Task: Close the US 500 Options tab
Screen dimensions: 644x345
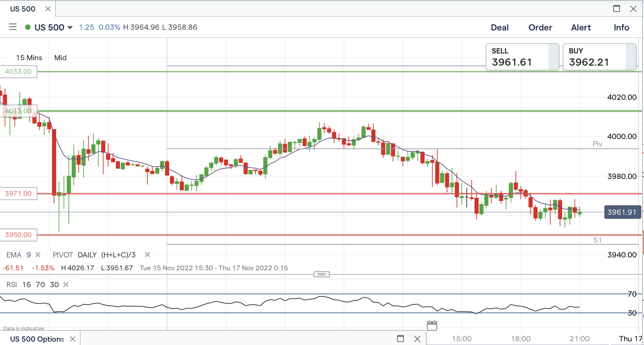Action: [x=72, y=339]
